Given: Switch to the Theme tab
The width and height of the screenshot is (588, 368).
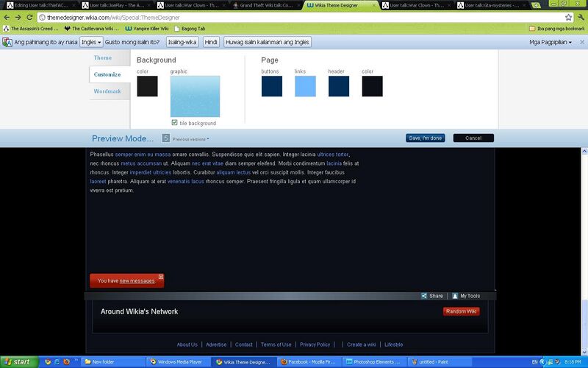Looking at the screenshot, I should [x=103, y=58].
